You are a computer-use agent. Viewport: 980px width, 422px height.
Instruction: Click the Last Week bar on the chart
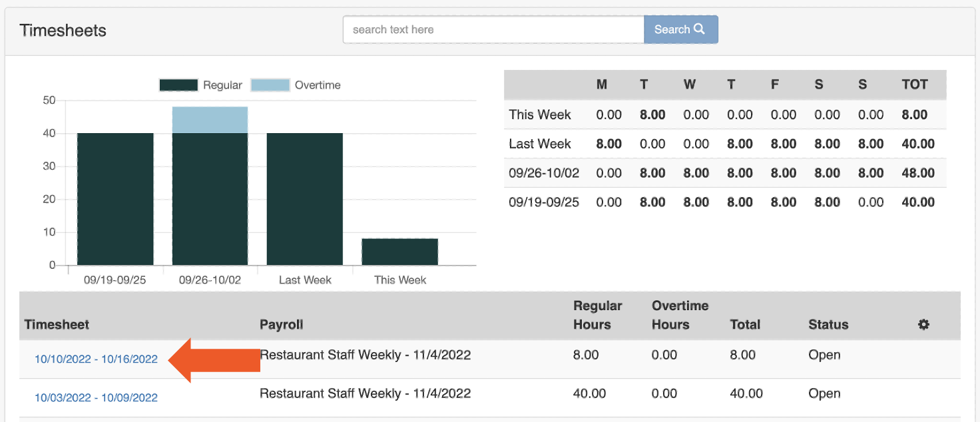(x=305, y=200)
